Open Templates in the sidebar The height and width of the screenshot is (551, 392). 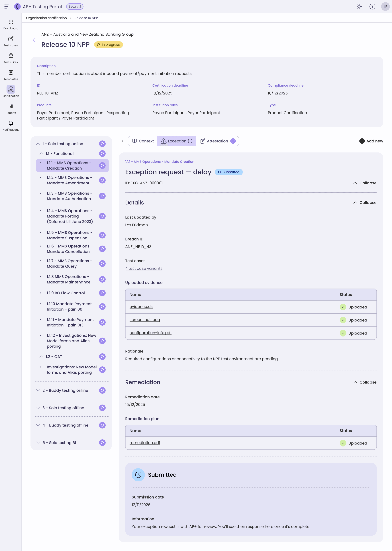point(11,75)
